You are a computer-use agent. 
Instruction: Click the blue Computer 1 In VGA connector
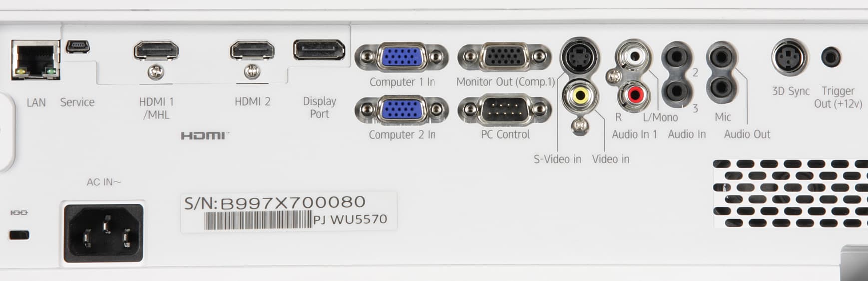[402, 57]
